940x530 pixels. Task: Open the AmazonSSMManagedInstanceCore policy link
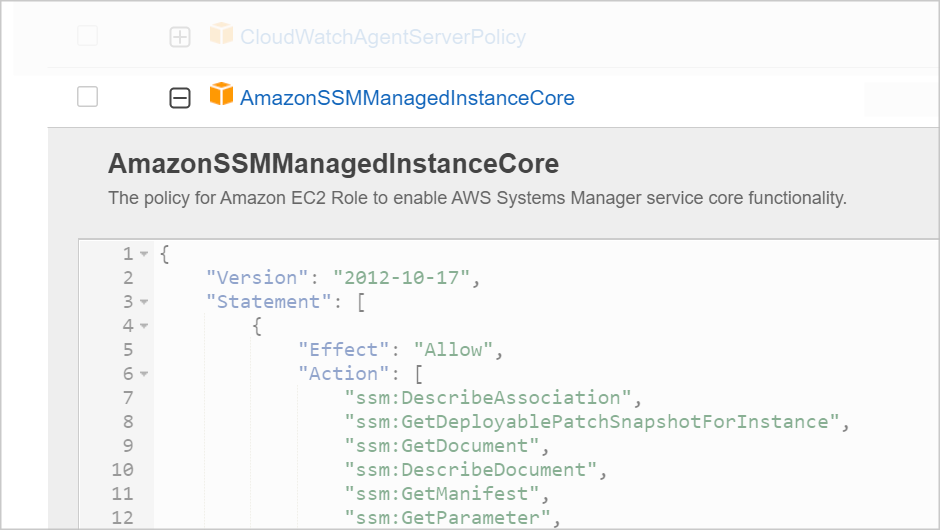coord(407,98)
